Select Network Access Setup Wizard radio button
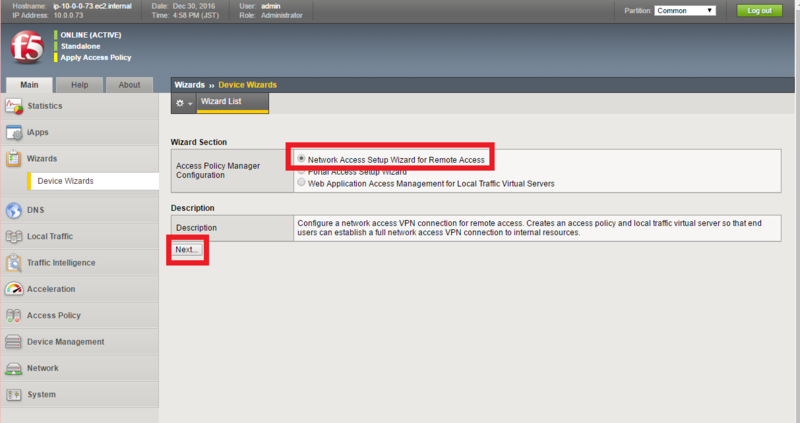 (301, 159)
